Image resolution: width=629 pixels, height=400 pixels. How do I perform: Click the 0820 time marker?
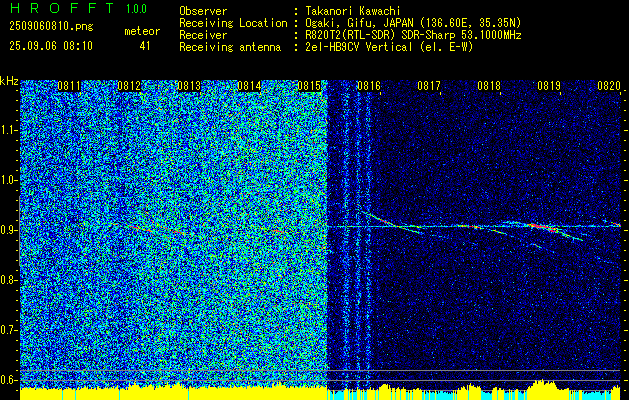click(609, 86)
